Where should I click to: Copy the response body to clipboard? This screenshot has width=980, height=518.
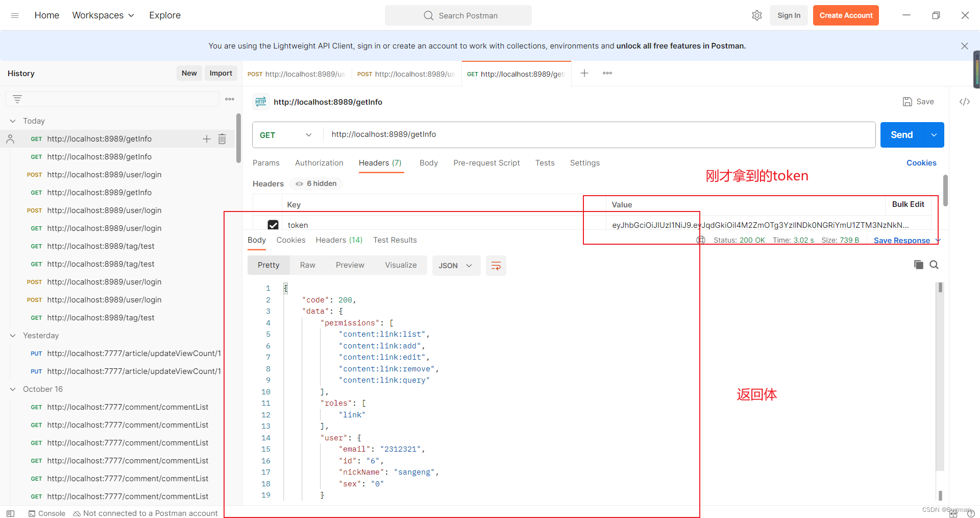click(x=919, y=265)
